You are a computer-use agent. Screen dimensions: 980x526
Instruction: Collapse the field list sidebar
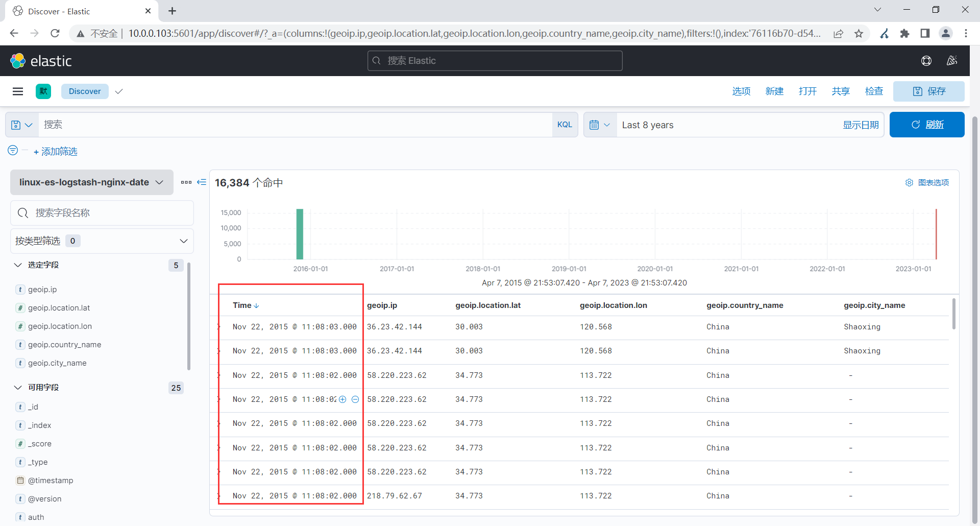[x=202, y=182]
